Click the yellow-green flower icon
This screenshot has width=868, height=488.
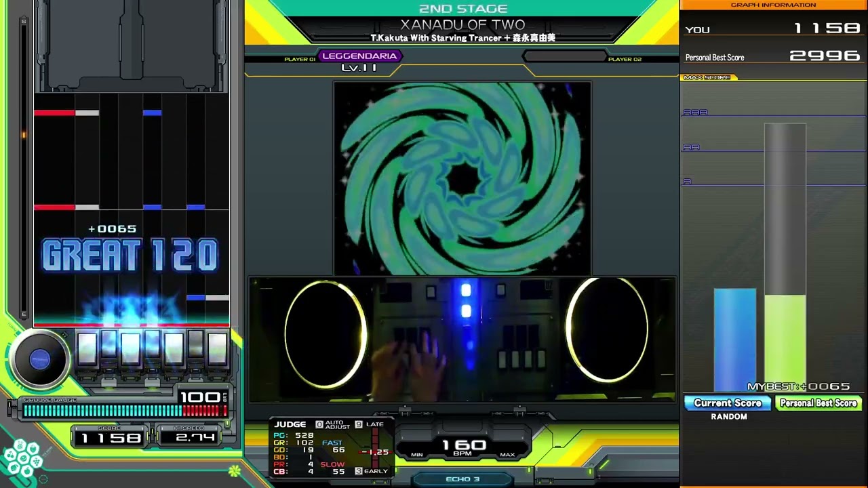tap(235, 470)
